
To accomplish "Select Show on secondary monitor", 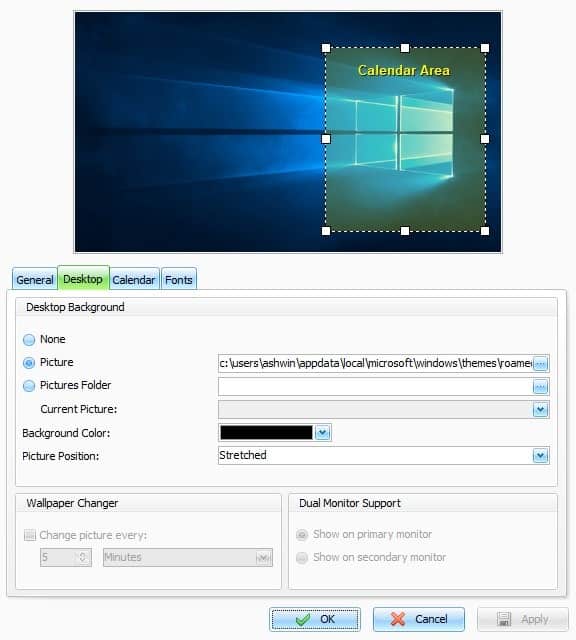I will (302, 558).
